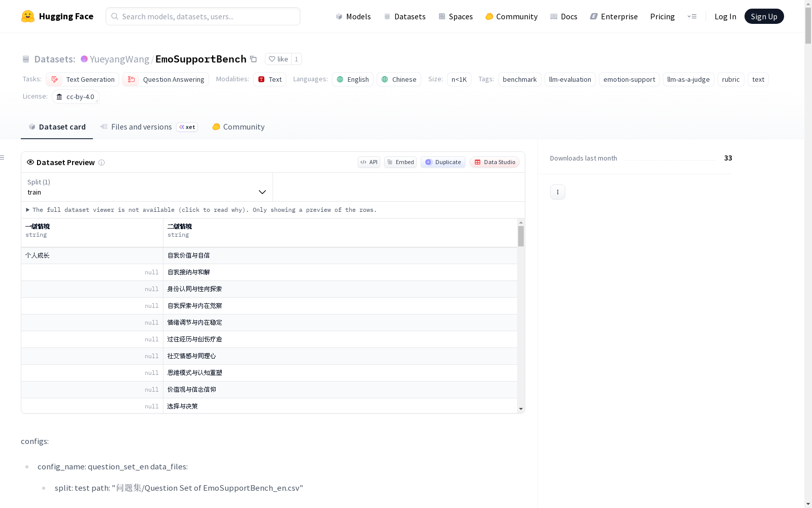
Task: Click the n<1K size tag
Action: [459, 79]
